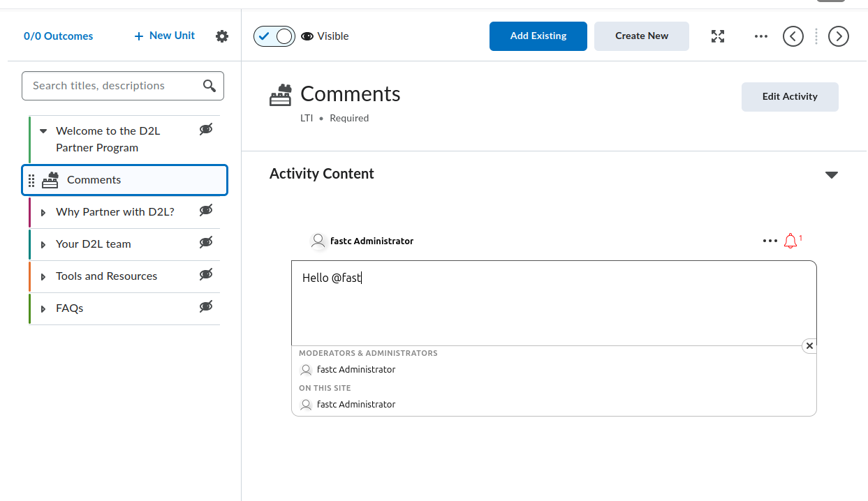Click the fullscreen expand icon
The width and height of the screenshot is (868, 501).
click(x=718, y=36)
